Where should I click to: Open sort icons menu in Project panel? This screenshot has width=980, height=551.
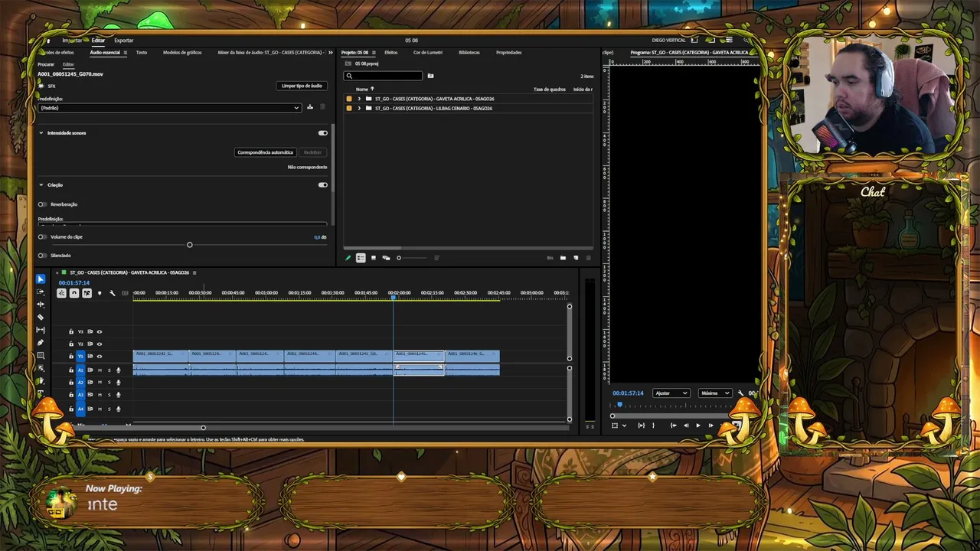[436, 258]
